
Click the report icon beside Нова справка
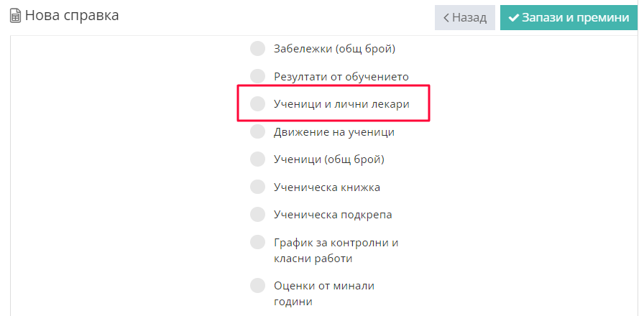(14, 16)
